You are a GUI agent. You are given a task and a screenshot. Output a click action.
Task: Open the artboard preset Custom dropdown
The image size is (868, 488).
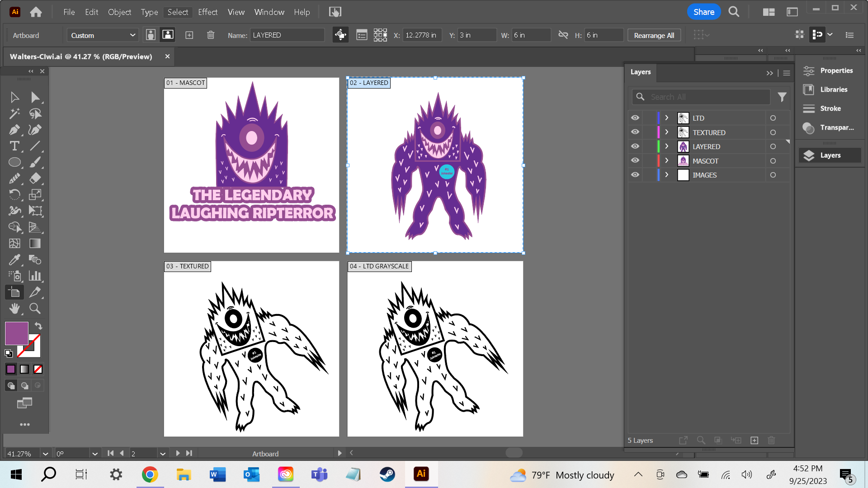(103, 35)
